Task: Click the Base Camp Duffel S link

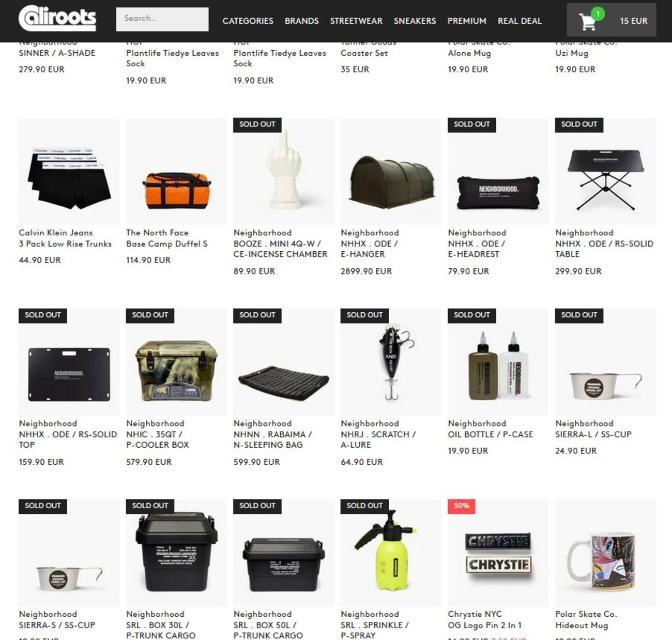Action: pyautogui.click(x=166, y=243)
